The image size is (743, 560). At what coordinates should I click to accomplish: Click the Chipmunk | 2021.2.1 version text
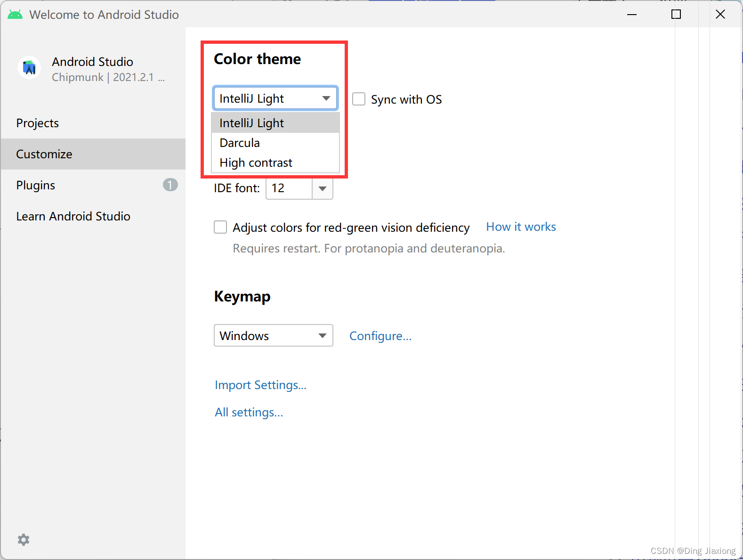click(108, 77)
